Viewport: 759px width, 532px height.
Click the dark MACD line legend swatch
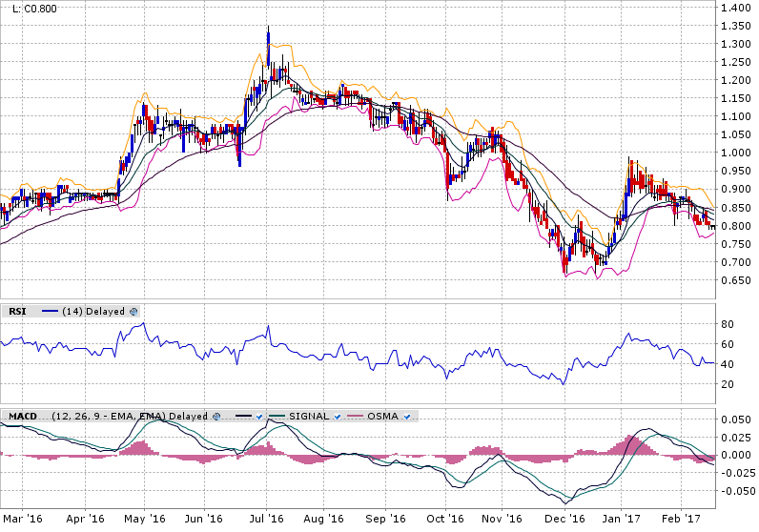[x=243, y=417]
